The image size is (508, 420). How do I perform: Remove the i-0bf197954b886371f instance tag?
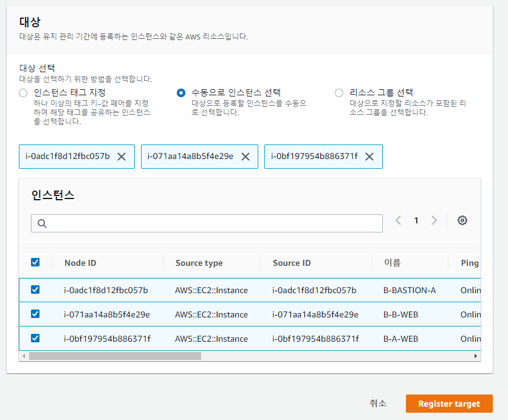pyautogui.click(x=369, y=157)
